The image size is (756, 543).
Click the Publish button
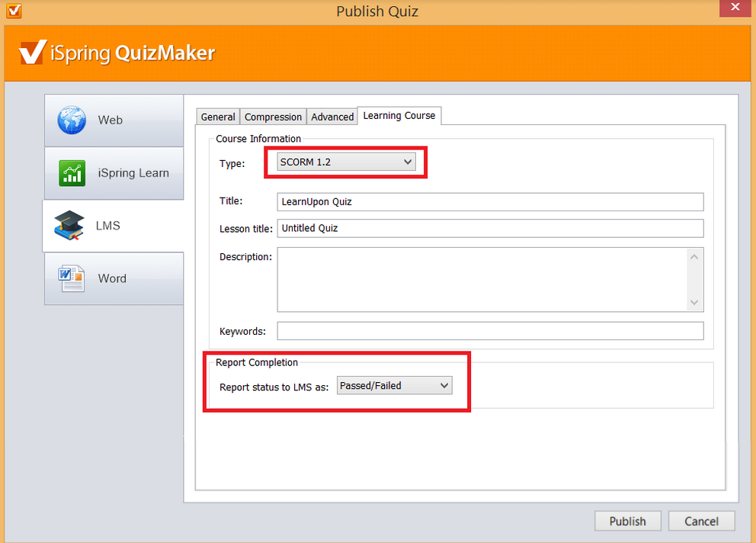coord(628,522)
